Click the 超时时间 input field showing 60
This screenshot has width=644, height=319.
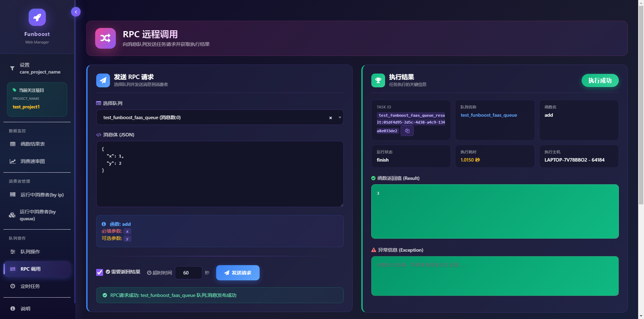click(x=188, y=273)
